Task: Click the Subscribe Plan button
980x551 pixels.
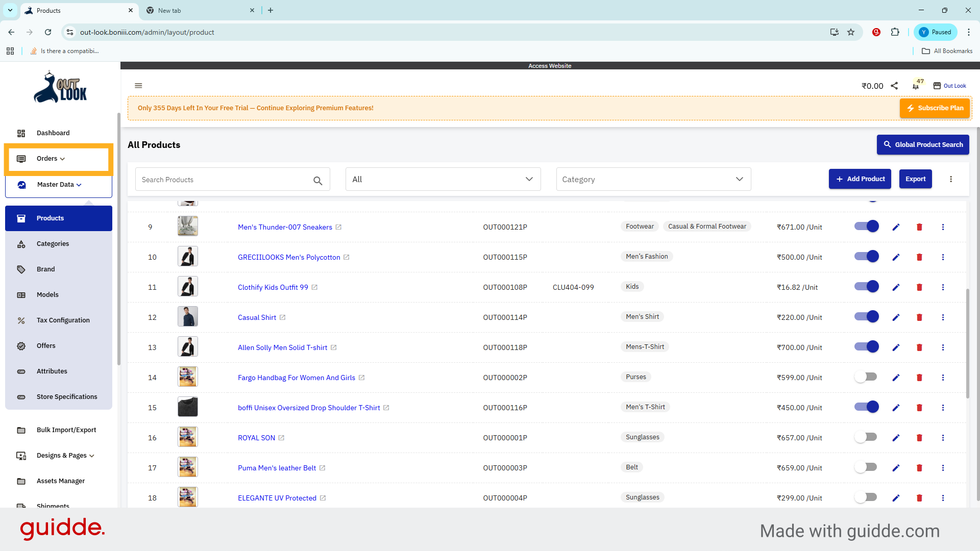Action: click(935, 108)
